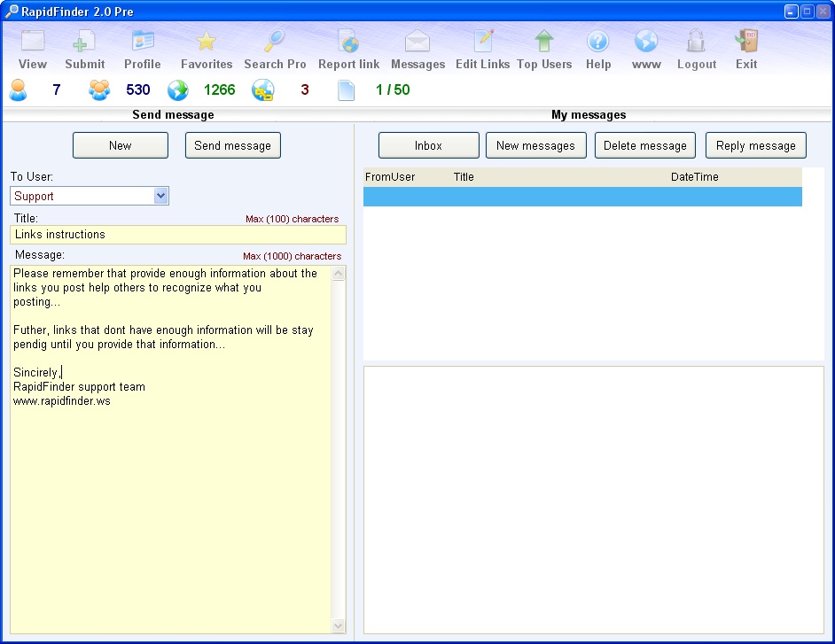This screenshot has height=644, width=835.
Task: Click the Send message button
Action: 233,145
